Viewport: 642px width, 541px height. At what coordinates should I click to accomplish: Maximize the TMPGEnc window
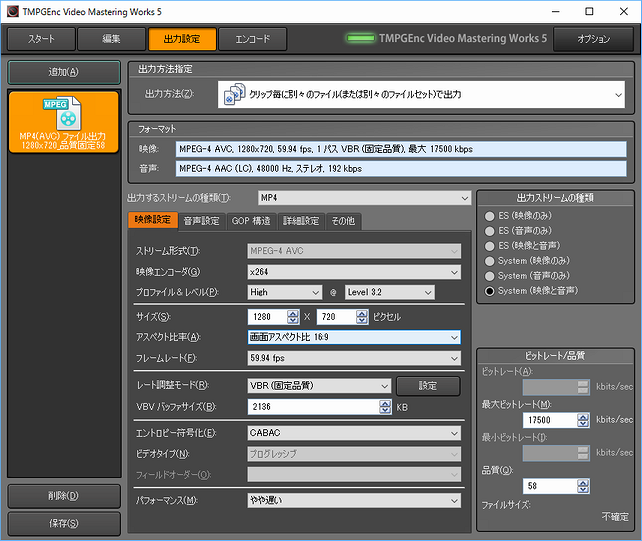pos(589,11)
